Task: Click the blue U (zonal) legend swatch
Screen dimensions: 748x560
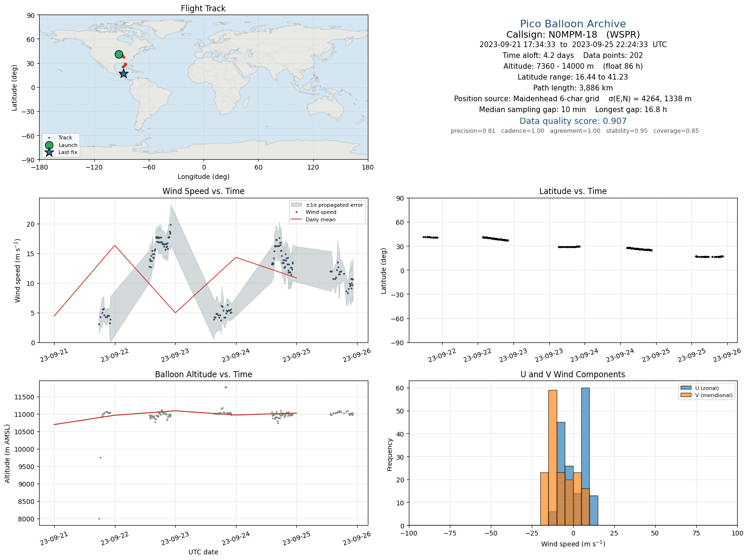Action: point(686,388)
